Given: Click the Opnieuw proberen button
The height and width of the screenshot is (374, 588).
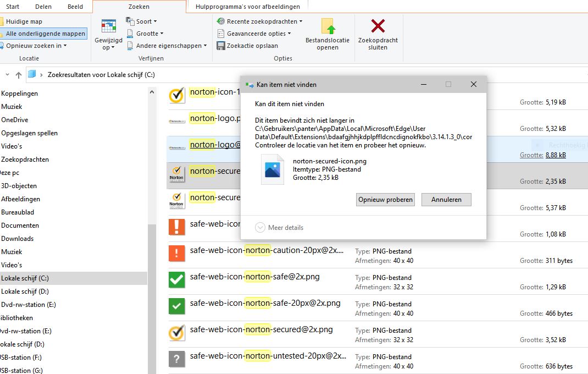Looking at the screenshot, I should click(385, 200).
